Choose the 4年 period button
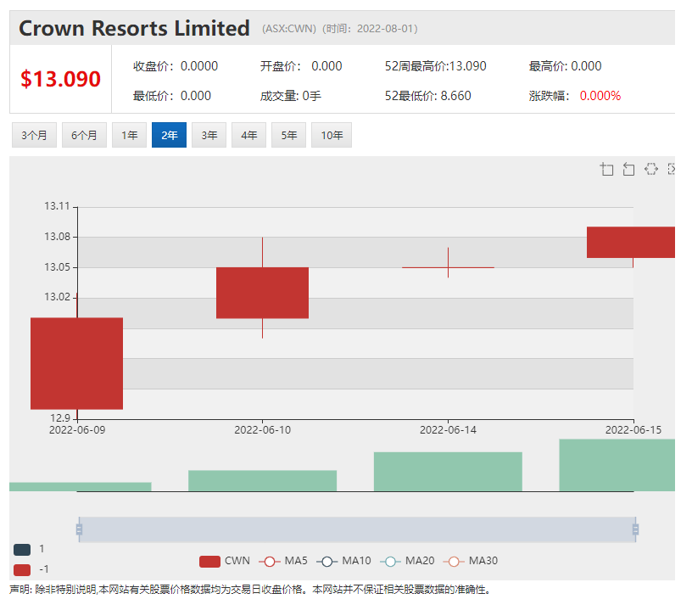This screenshot has width=692, height=616. (x=249, y=135)
